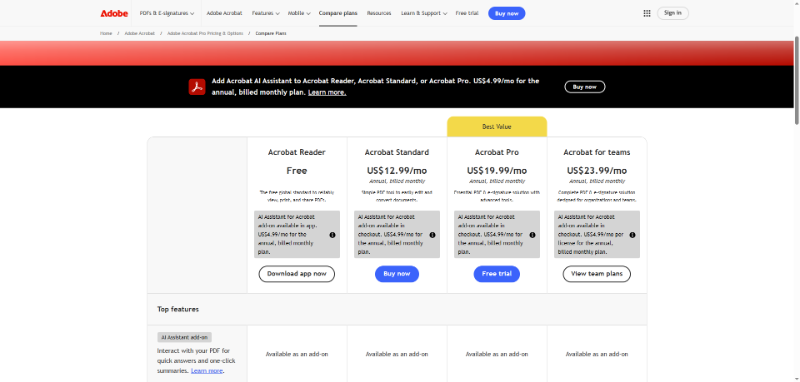800x382 pixels.
Task: Click the US$23.99/mo price
Action: click(597, 170)
